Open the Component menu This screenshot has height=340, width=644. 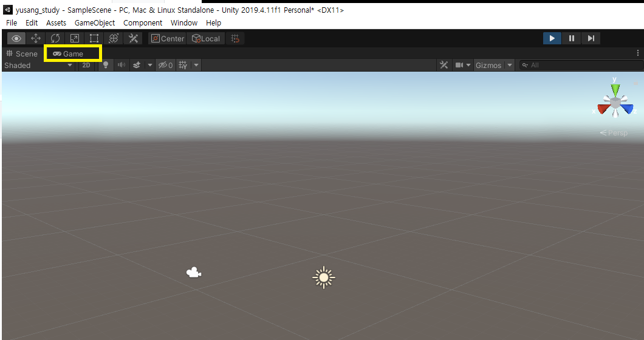point(143,23)
